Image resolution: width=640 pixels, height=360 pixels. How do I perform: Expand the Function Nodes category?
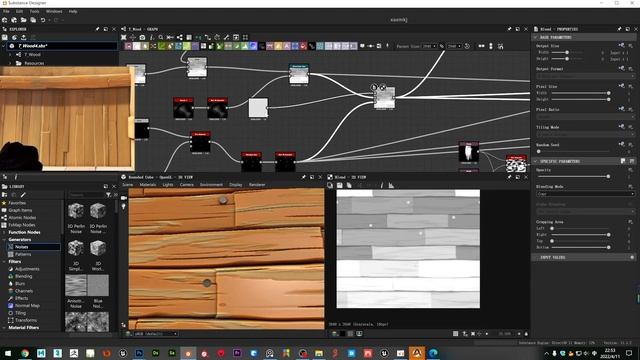[4, 232]
